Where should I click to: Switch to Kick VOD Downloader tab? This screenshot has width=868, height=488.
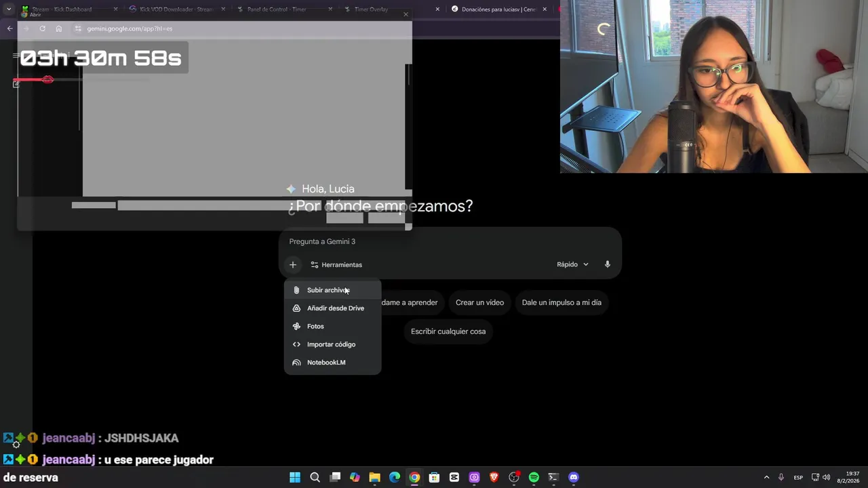176,9
